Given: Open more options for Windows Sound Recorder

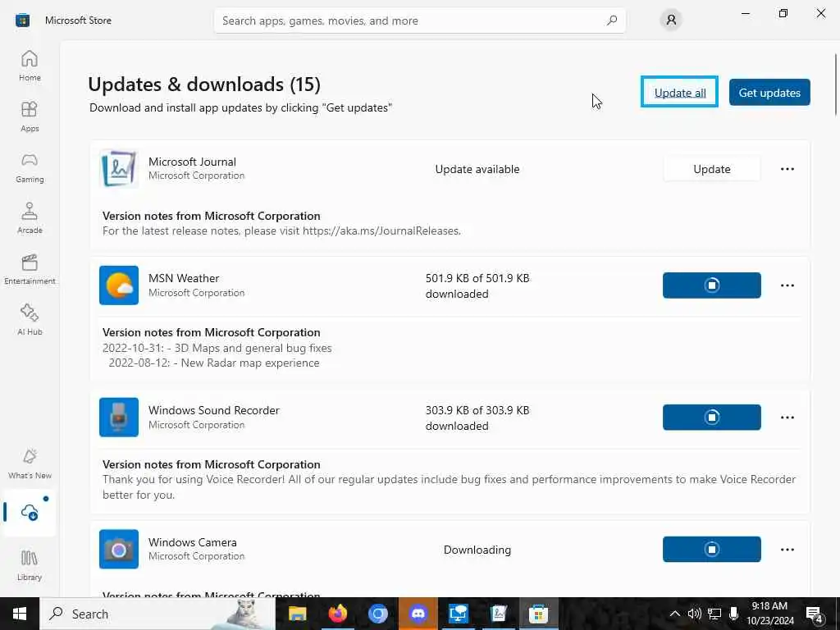Looking at the screenshot, I should click(787, 418).
